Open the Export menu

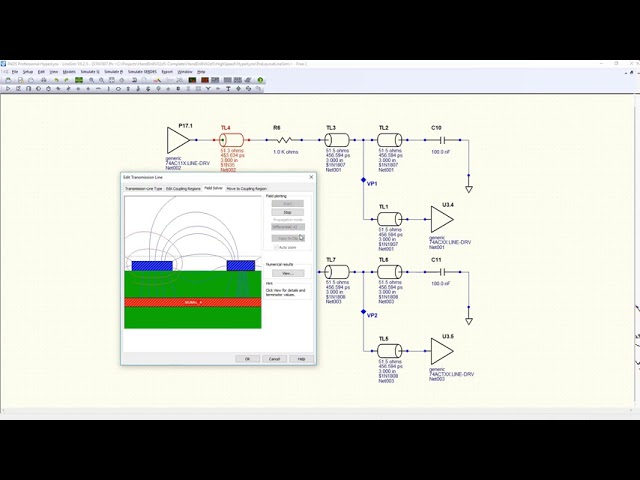tap(167, 72)
